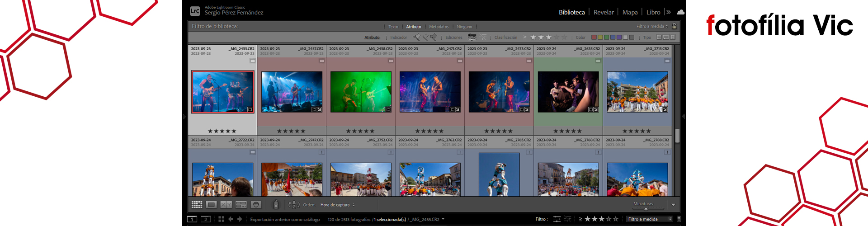Go back to previous source arrow
Screen dimensions: 868x226
point(231,219)
